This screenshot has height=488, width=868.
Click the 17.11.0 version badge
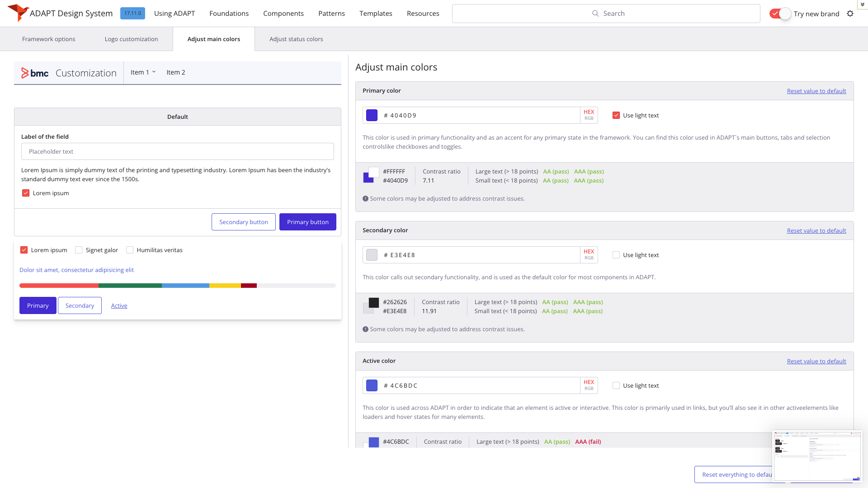[x=132, y=13]
